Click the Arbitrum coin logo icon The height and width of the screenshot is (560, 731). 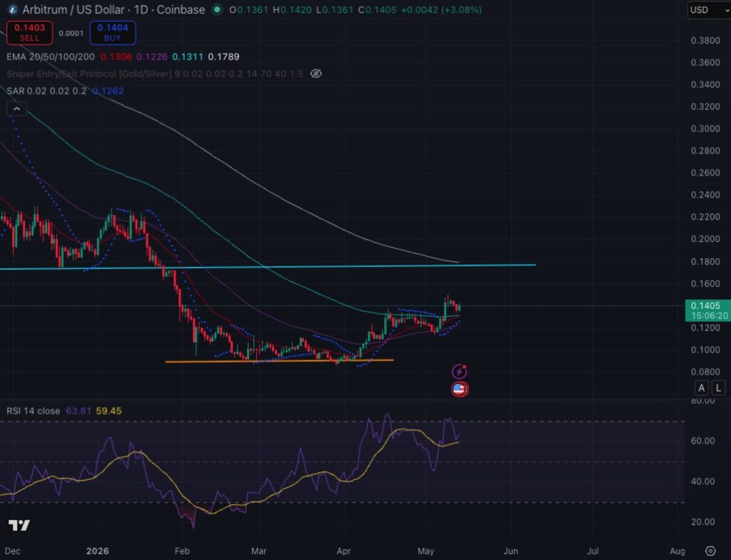click(x=13, y=9)
